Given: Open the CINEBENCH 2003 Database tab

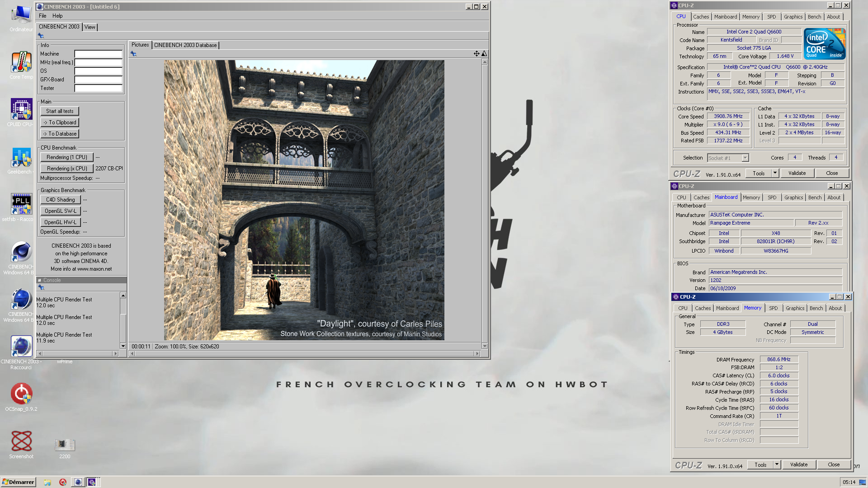Looking at the screenshot, I should (x=185, y=45).
